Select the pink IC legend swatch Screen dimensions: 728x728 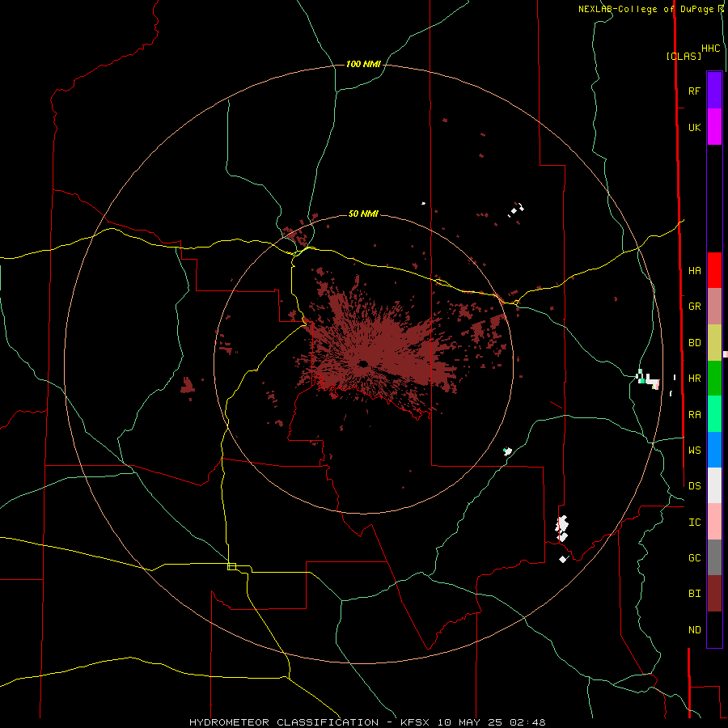click(714, 522)
